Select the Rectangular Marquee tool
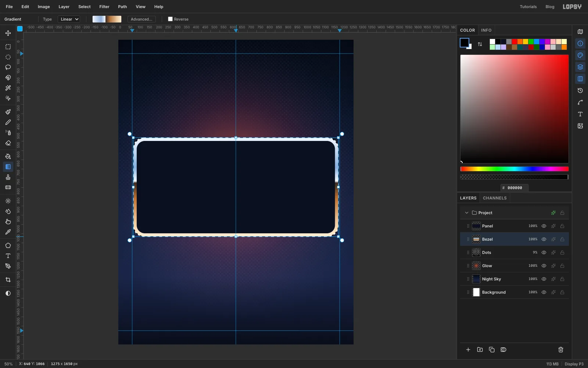Screen dimensions: 588x368 [8, 47]
